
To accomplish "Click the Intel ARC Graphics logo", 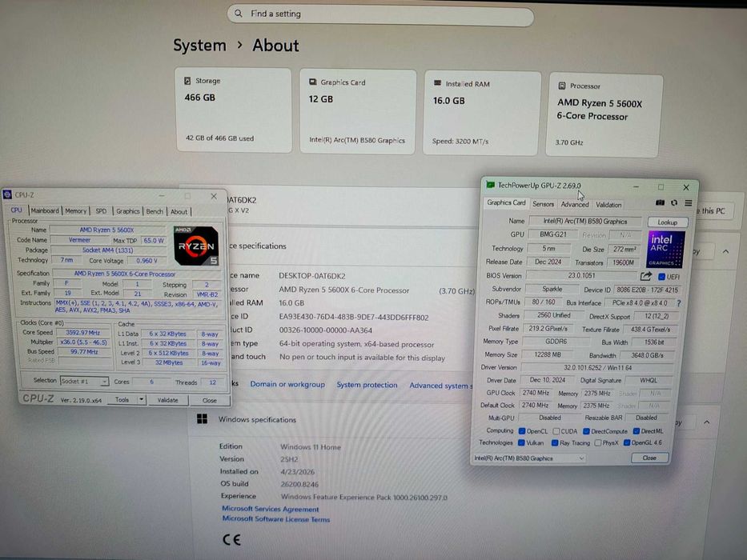I will tap(665, 249).
